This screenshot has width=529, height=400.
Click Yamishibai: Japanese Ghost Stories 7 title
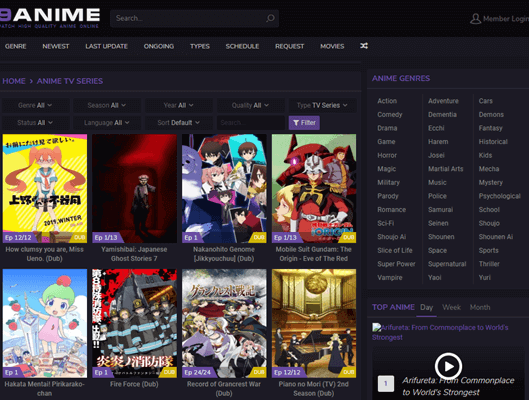coord(134,254)
